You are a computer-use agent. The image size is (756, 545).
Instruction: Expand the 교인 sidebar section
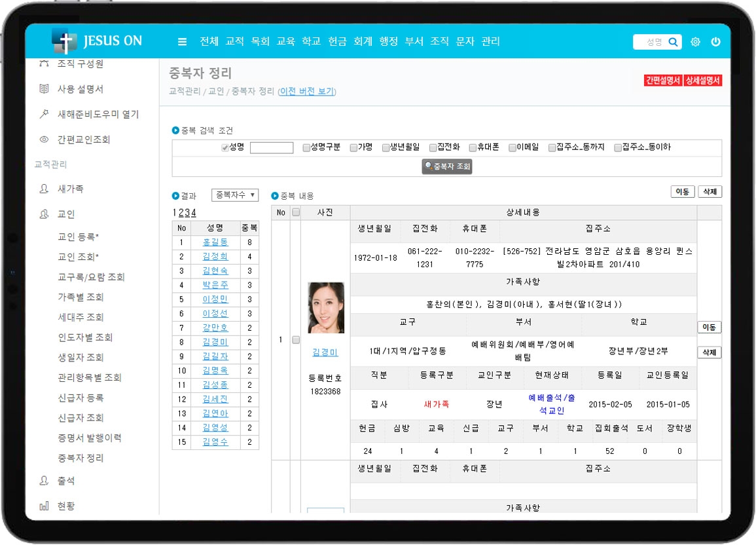[x=65, y=214]
